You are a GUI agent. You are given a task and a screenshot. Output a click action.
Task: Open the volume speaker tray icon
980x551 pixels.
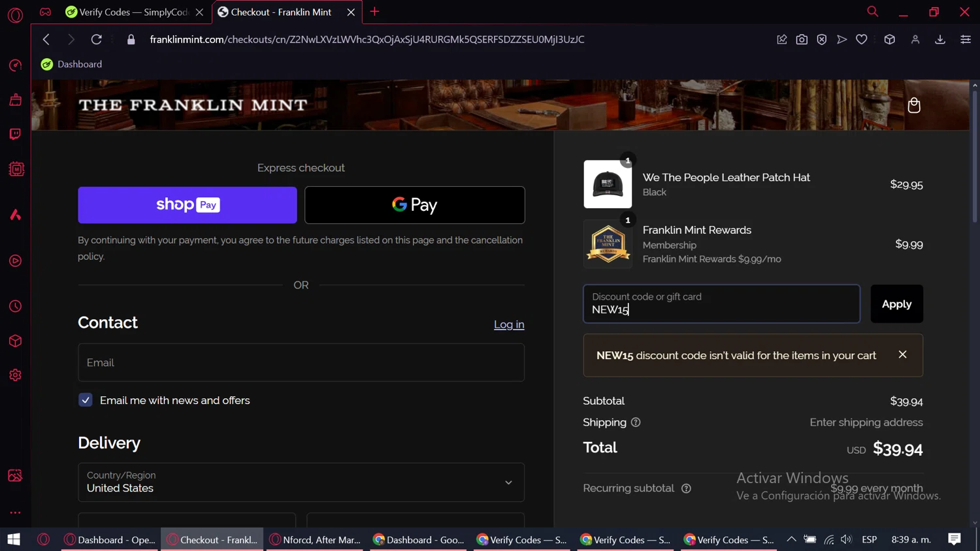pos(847,539)
